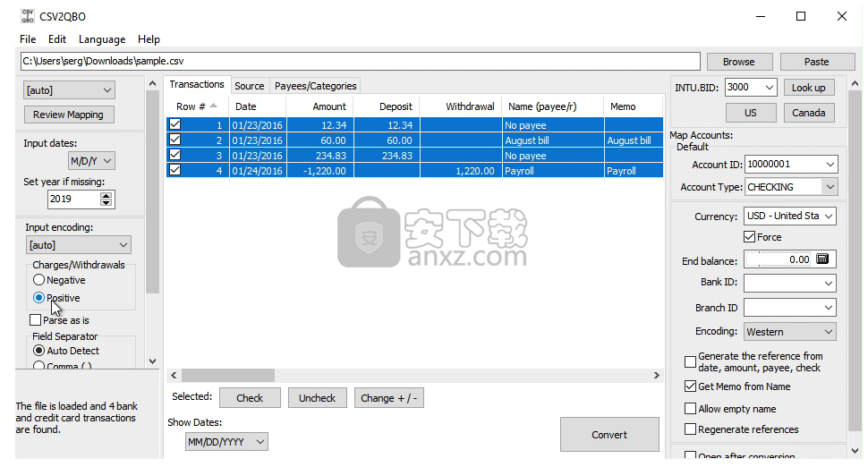Viewport: 868px width, 467px height.
Task: Click the Name (payee/r) column header
Action: 552,106
